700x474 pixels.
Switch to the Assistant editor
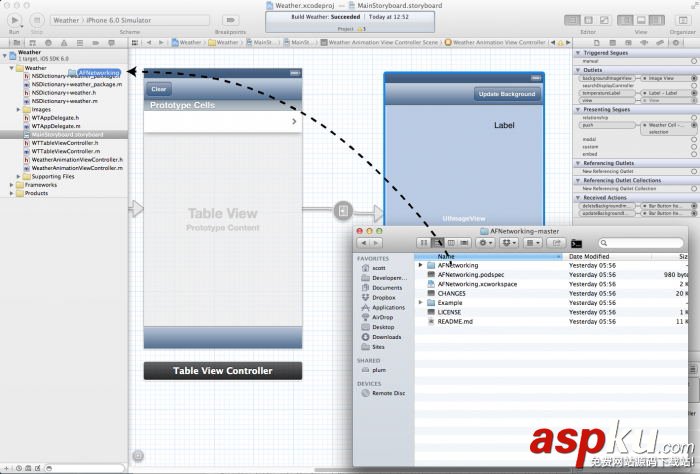(588, 21)
